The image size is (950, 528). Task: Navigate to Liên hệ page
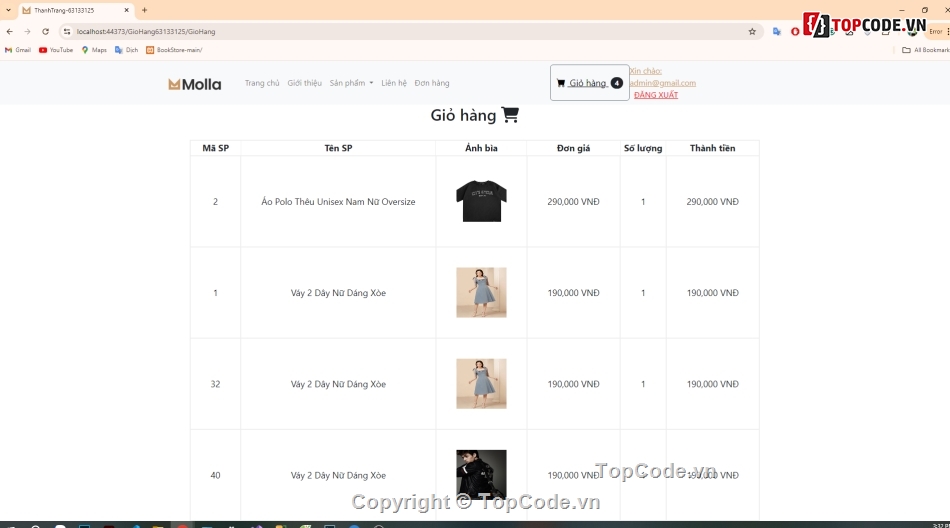pyautogui.click(x=394, y=83)
